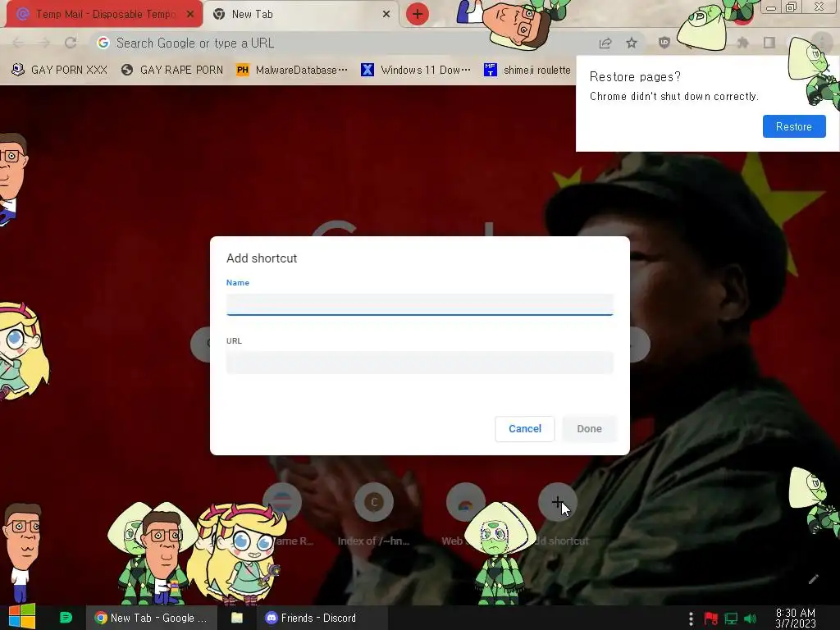Screen dimensions: 840x630
Task: Click the red flag tray icon
Action: point(711,619)
